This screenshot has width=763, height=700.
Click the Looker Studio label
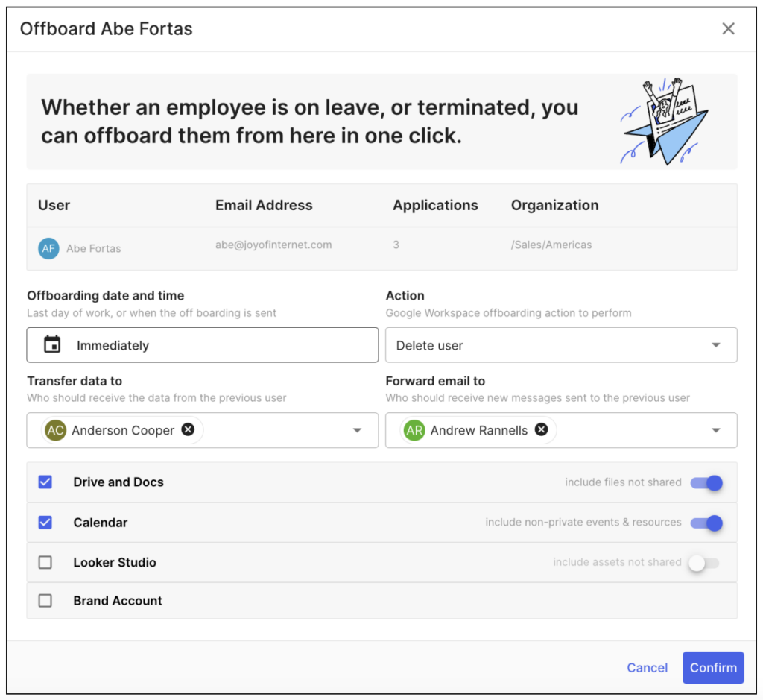pos(115,562)
